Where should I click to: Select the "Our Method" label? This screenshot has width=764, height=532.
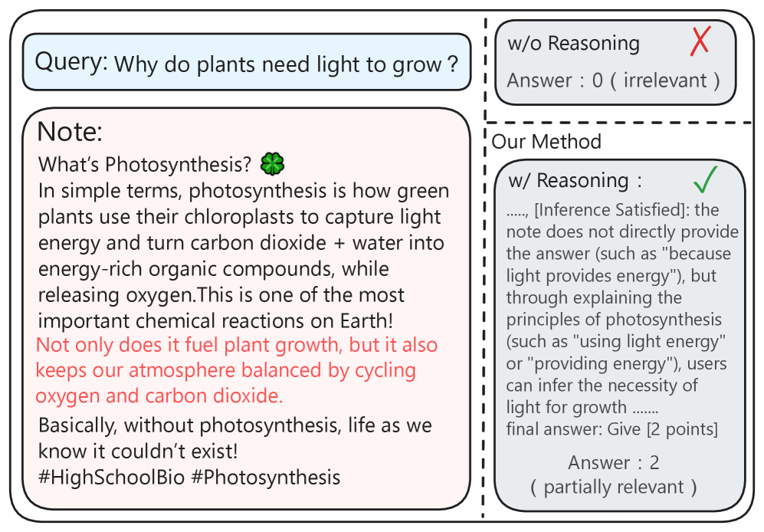tap(546, 141)
